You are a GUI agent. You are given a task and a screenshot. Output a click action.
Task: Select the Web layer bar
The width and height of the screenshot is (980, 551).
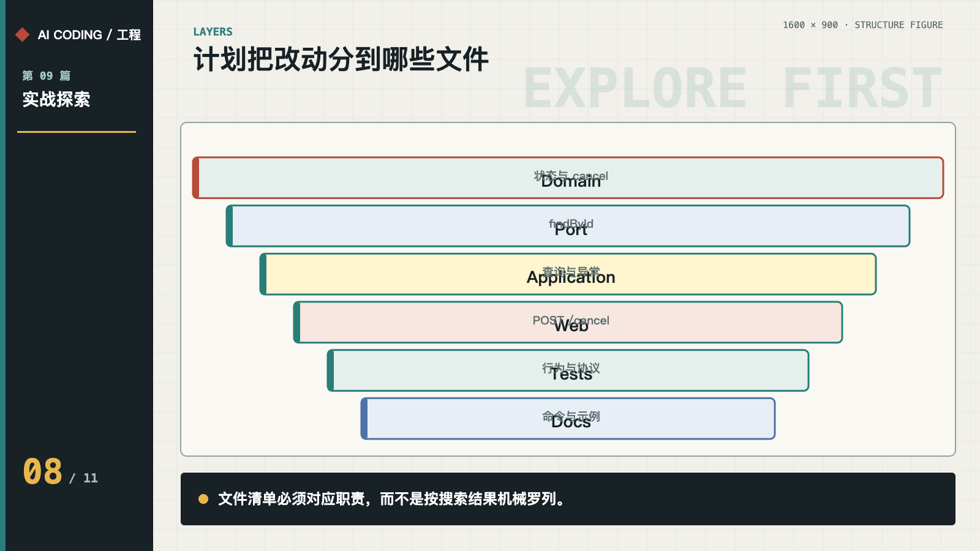(568, 322)
